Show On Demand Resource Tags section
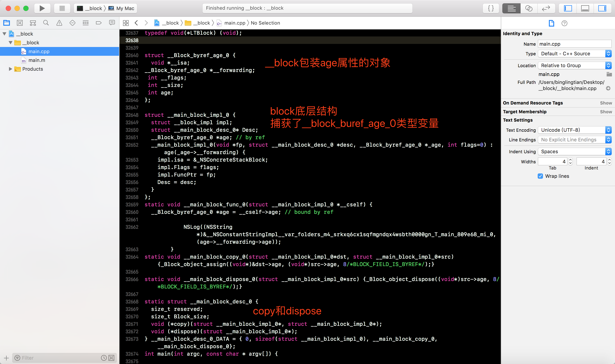615x364 pixels. [606, 103]
